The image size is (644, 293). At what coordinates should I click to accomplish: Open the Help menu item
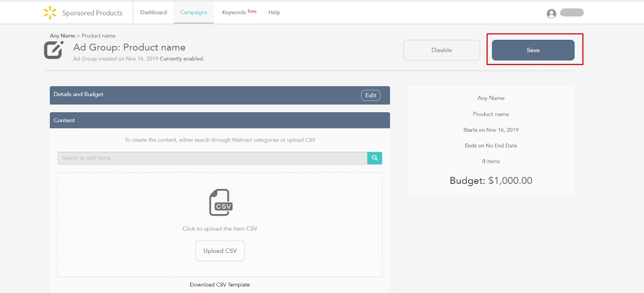click(x=274, y=12)
